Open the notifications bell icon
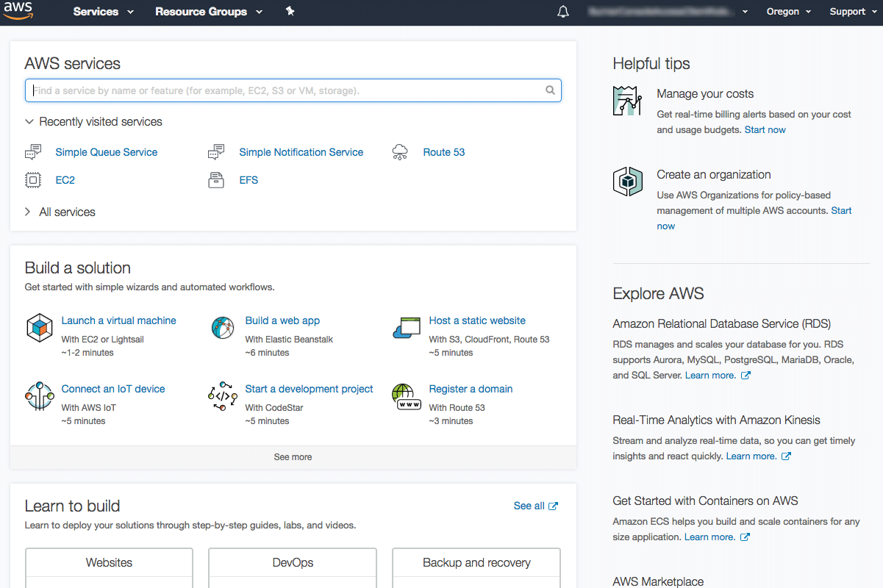Image resolution: width=883 pixels, height=588 pixels. coord(562,11)
